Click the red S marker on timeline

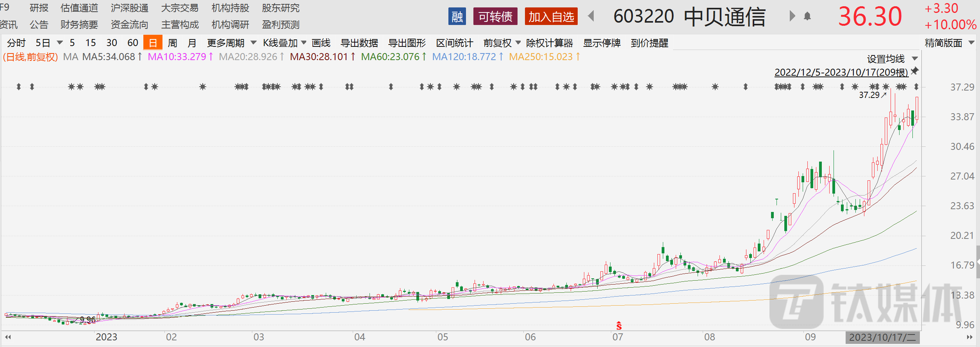(619, 326)
